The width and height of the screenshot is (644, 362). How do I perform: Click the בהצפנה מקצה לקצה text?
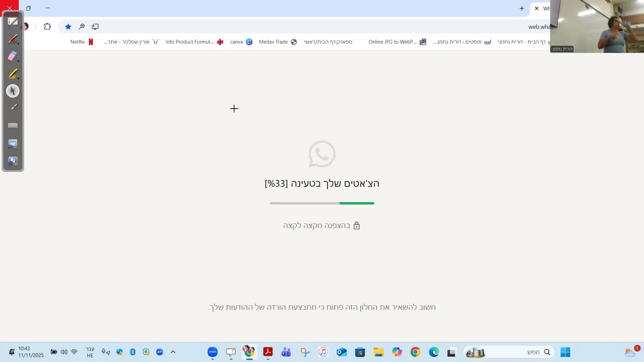[316, 226]
